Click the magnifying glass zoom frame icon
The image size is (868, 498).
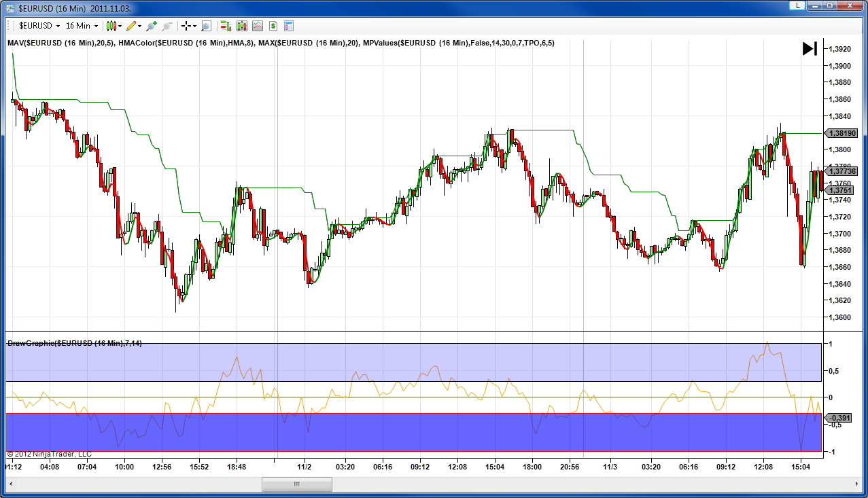click(x=206, y=26)
